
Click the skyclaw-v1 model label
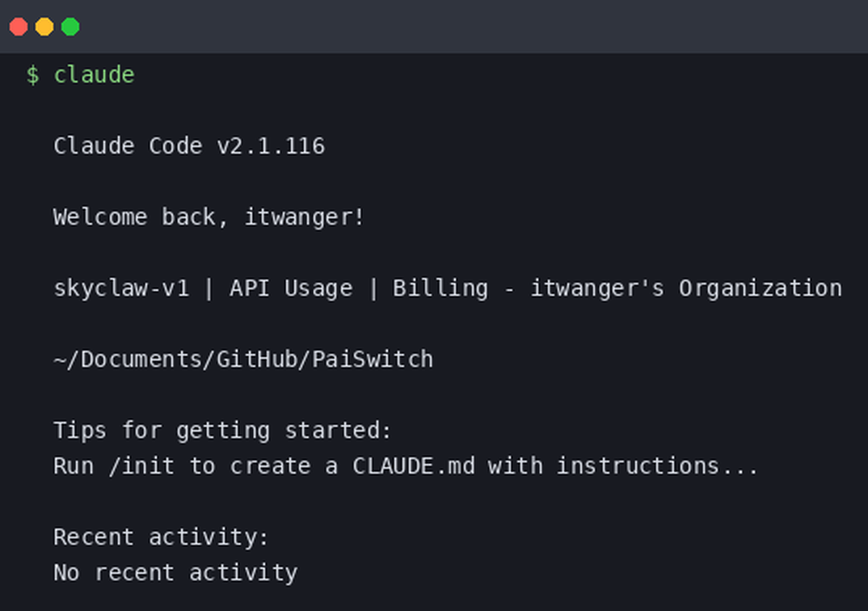tap(121, 289)
